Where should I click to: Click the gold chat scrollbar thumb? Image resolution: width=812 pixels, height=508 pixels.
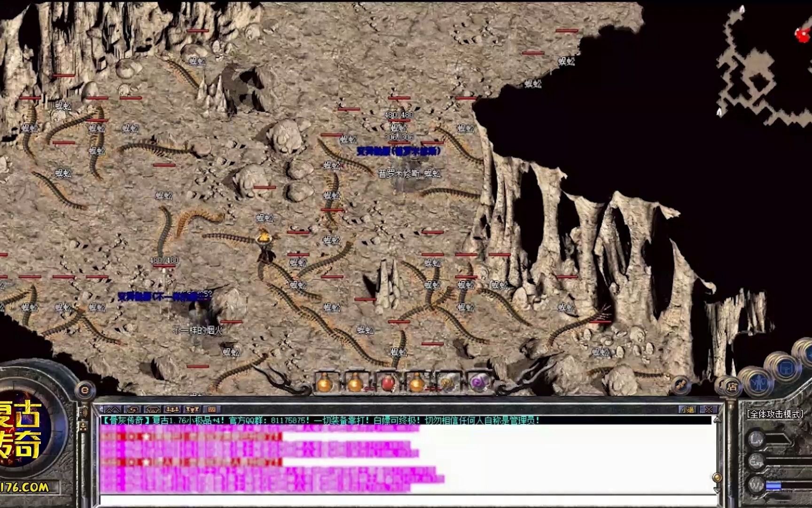pyautogui.click(x=717, y=477)
